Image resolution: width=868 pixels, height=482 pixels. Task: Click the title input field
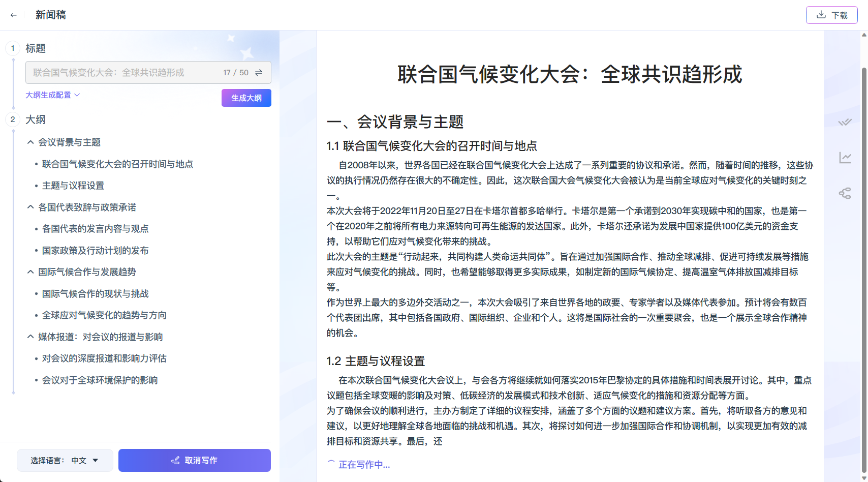(122, 73)
